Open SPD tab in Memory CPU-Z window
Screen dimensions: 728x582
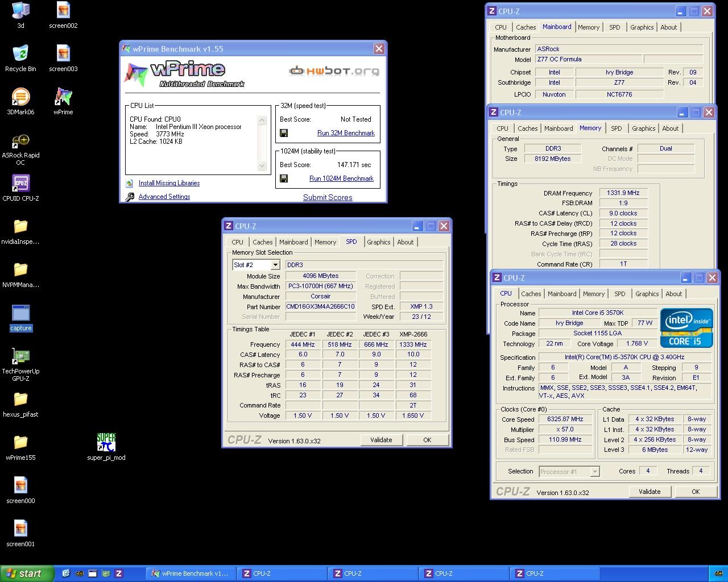(x=617, y=128)
